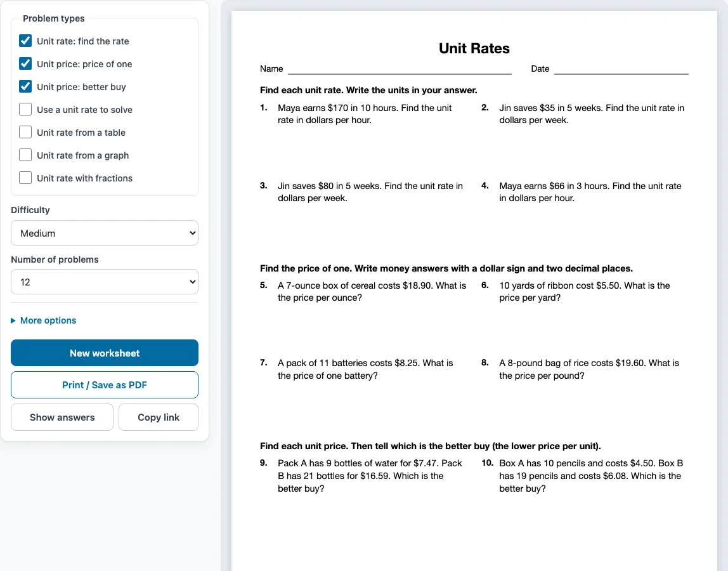This screenshot has height=571, width=728.
Task: Click the 'Number of problems' field label
Action: 55,259
